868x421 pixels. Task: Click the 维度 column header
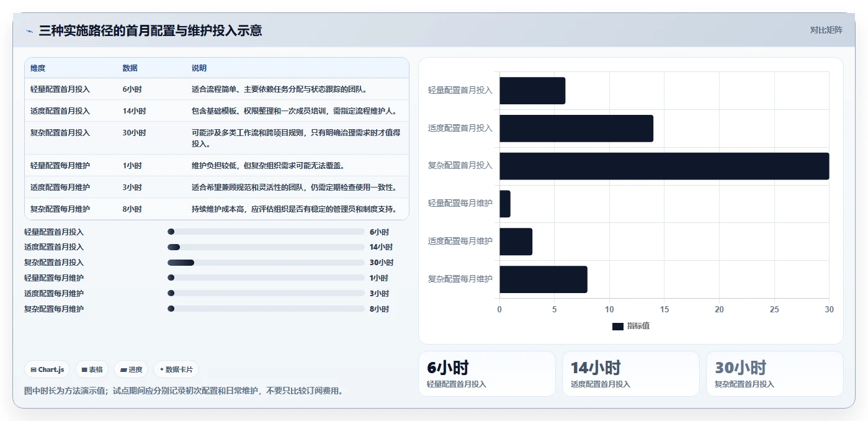[x=38, y=68]
